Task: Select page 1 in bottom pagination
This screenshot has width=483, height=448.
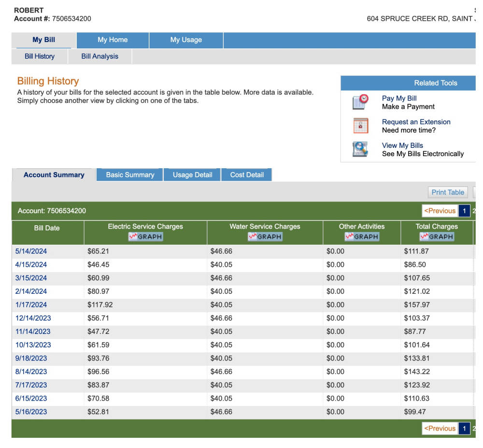Action: tap(464, 429)
